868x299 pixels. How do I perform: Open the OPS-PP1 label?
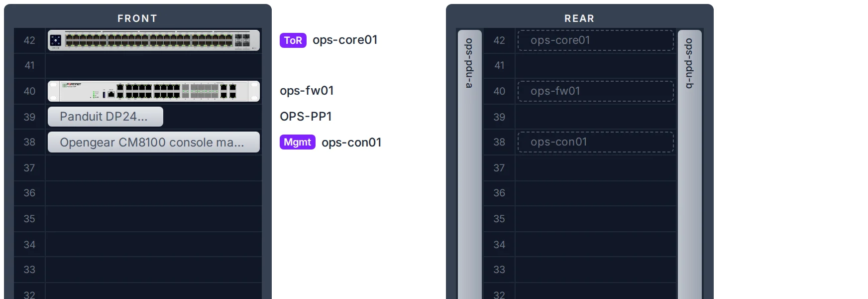pyautogui.click(x=306, y=117)
